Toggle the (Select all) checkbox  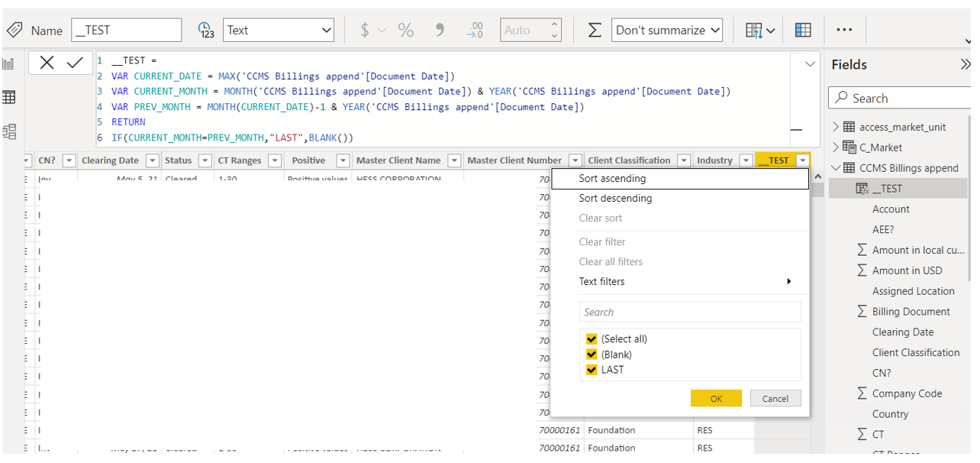pos(592,339)
